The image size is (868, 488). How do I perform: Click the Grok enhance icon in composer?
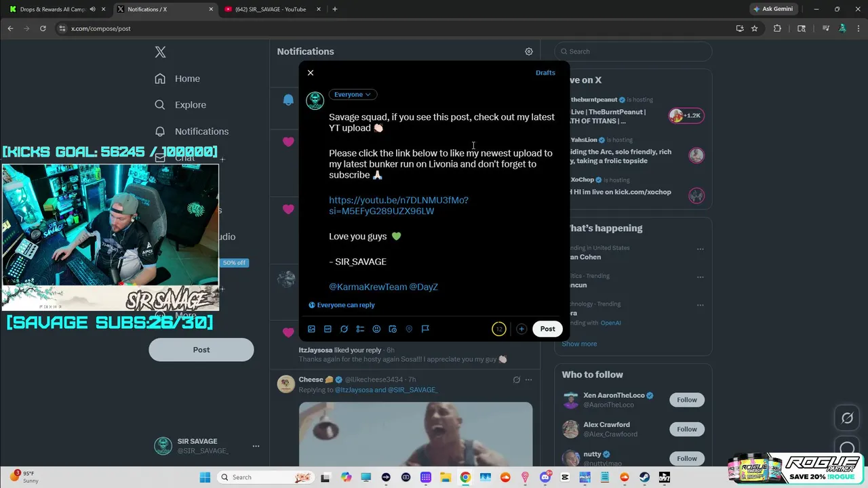pyautogui.click(x=344, y=329)
